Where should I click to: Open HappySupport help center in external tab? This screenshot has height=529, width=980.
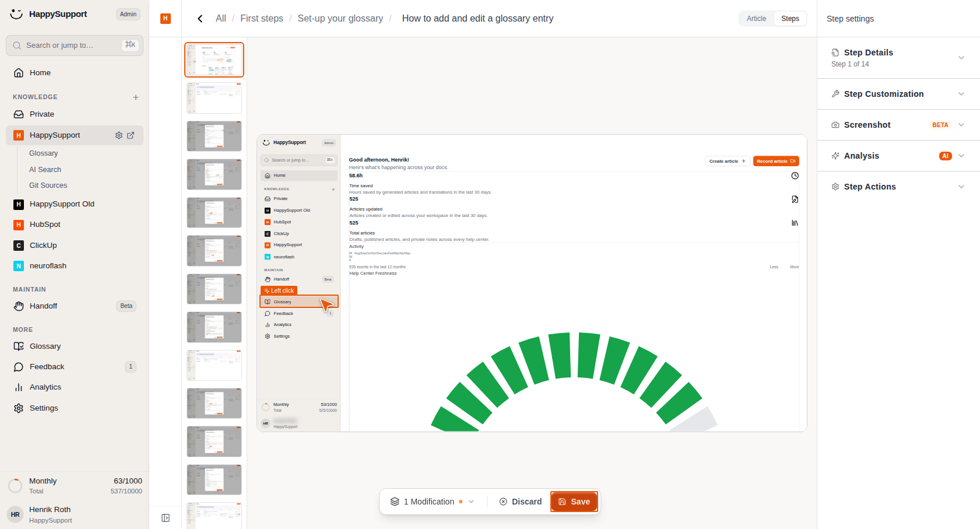131,135
